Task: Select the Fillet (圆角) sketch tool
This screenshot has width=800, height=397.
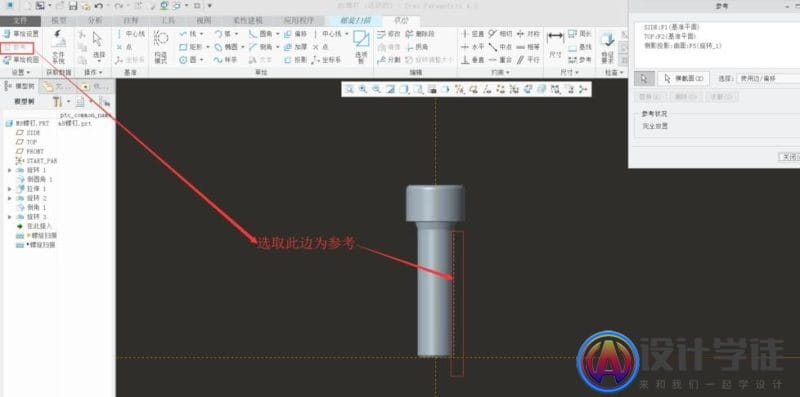Action: coord(261,34)
